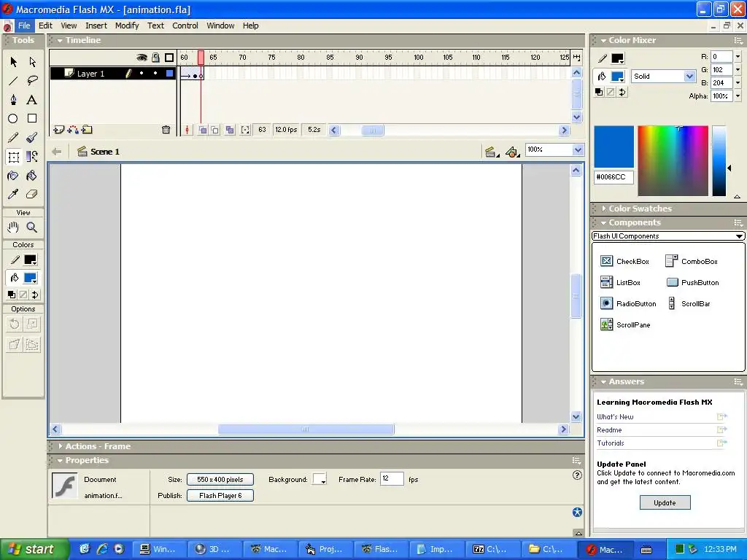Open the Alpha value slider dropdown
This screenshot has width=747, height=560.
click(x=738, y=96)
